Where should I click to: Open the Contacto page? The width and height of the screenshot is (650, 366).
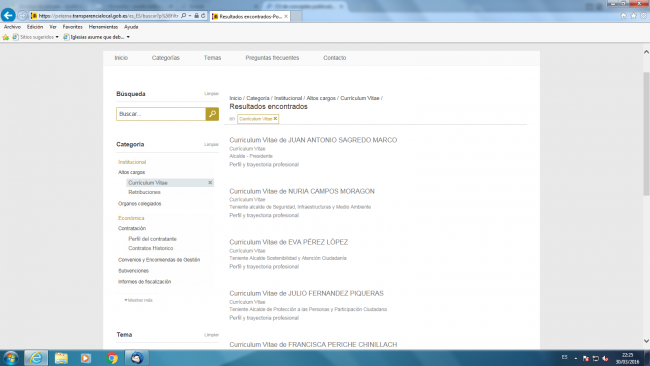pyautogui.click(x=335, y=58)
